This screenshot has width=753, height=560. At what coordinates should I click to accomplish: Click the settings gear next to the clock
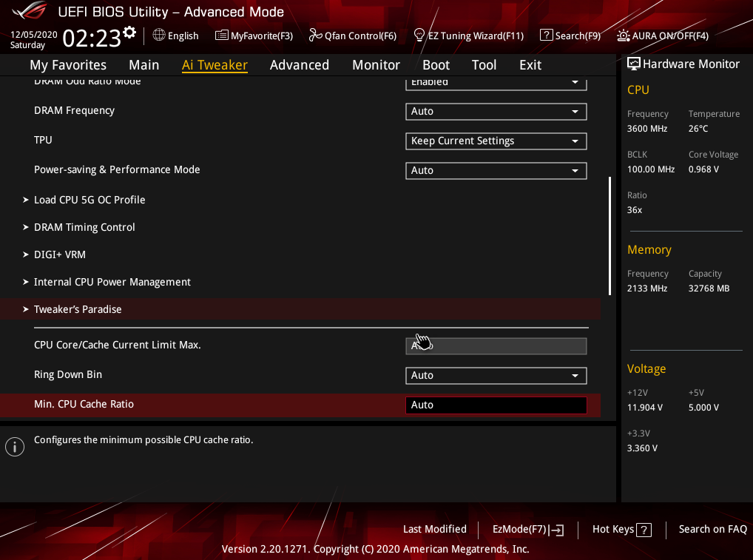click(x=129, y=33)
